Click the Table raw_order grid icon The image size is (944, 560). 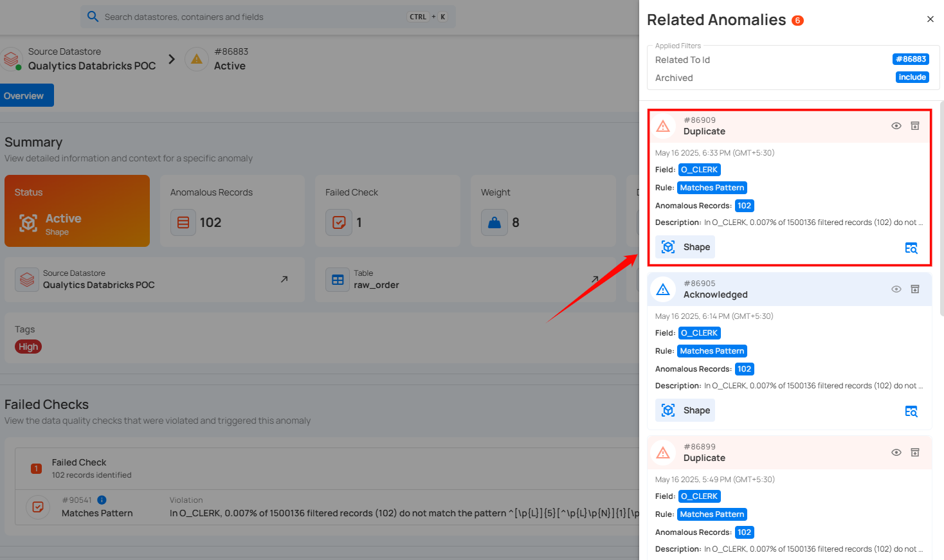coord(338,280)
